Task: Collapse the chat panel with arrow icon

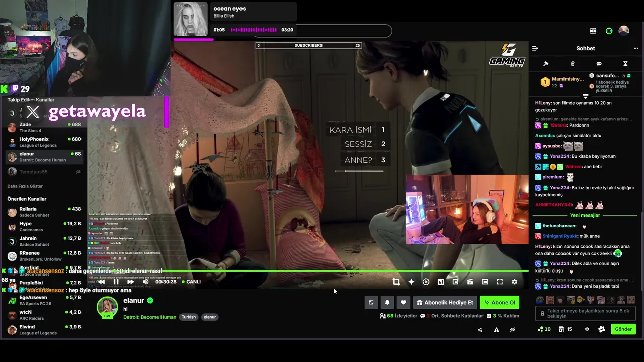Action: coord(535,49)
